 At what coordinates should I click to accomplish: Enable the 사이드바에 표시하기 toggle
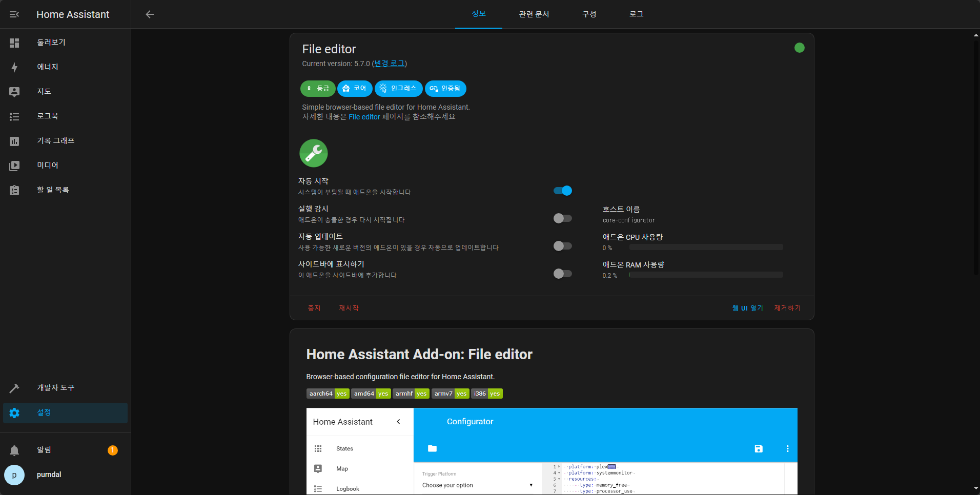[x=563, y=274]
